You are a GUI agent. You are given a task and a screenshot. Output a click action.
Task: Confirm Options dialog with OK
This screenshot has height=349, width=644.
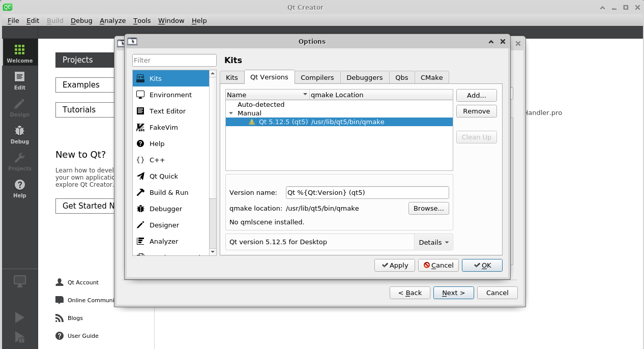[482, 266]
